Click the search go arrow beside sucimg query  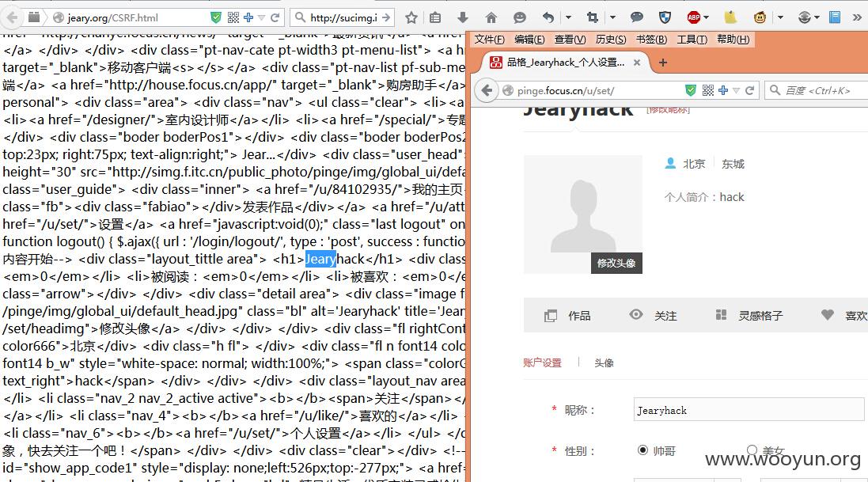click(386, 17)
